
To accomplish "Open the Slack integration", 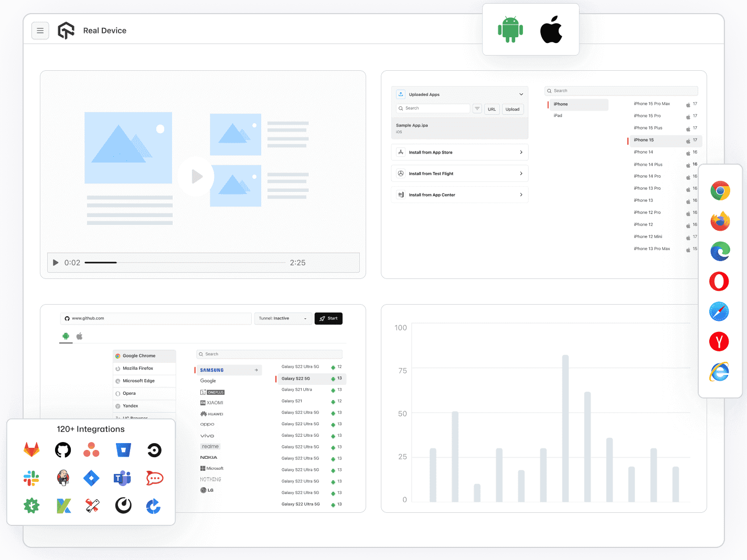I will point(31,478).
